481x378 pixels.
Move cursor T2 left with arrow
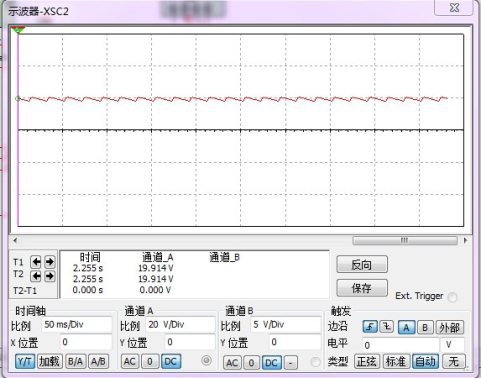[36, 276]
